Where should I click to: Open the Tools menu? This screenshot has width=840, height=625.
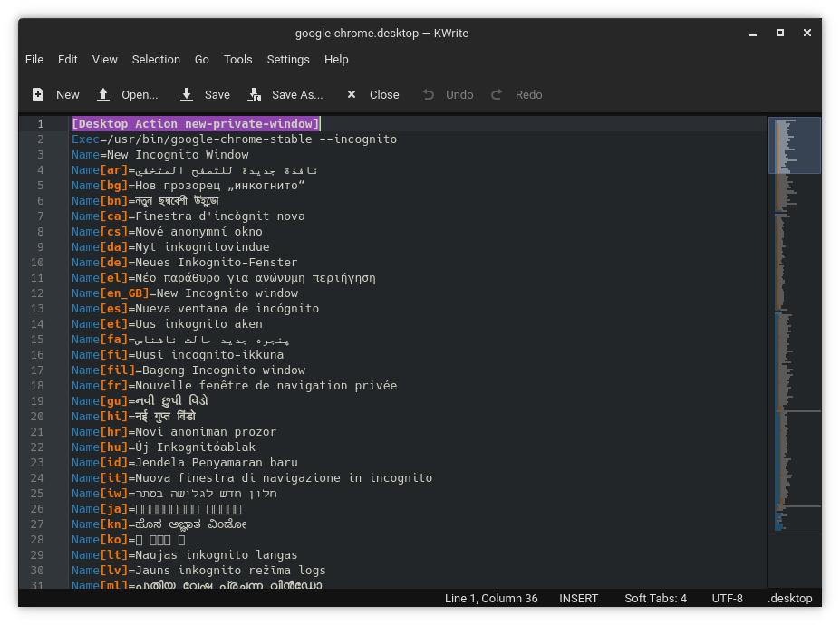pos(237,59)
